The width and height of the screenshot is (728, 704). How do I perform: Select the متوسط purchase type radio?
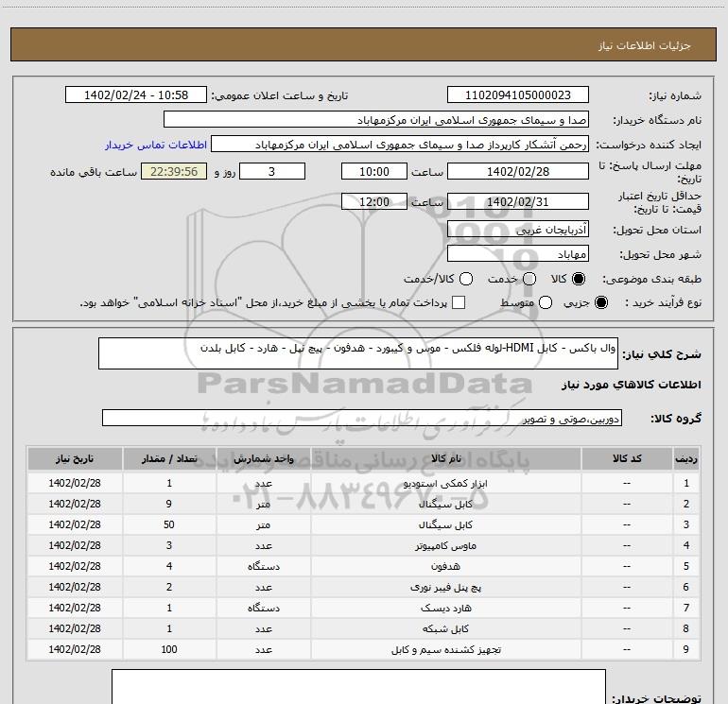click(x=546, y=303)
